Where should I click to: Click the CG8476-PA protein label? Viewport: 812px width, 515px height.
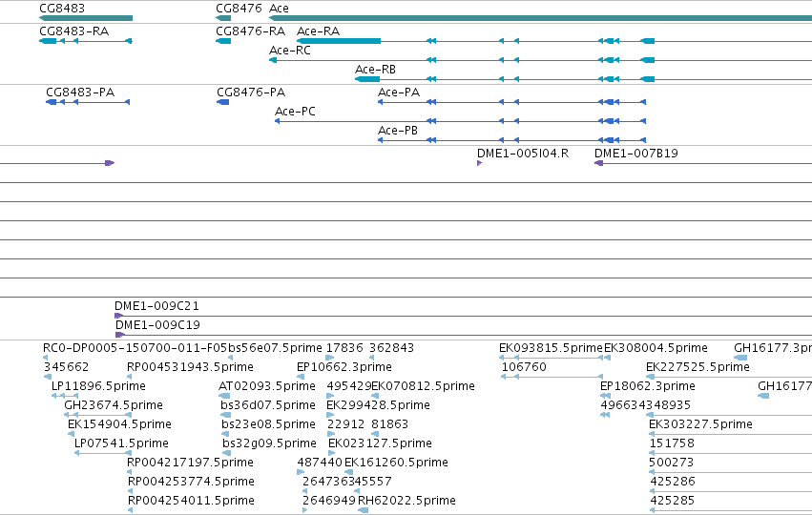point(251,93)
